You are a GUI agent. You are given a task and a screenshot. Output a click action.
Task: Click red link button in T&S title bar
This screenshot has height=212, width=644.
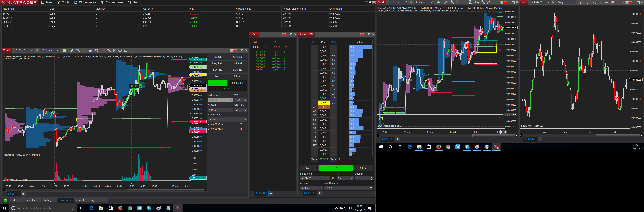[x=284, y=34]
